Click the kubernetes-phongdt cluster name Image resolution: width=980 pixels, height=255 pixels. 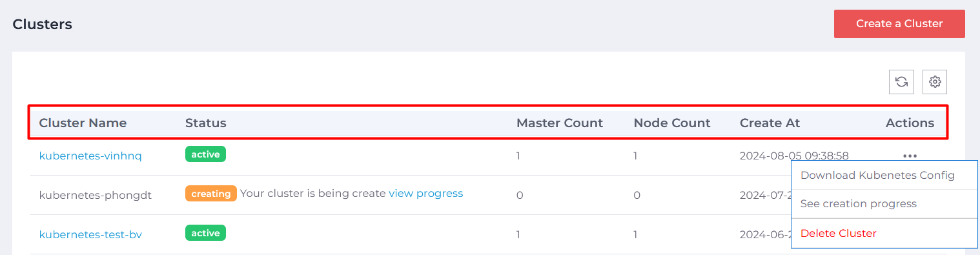(x=96, y=194)
